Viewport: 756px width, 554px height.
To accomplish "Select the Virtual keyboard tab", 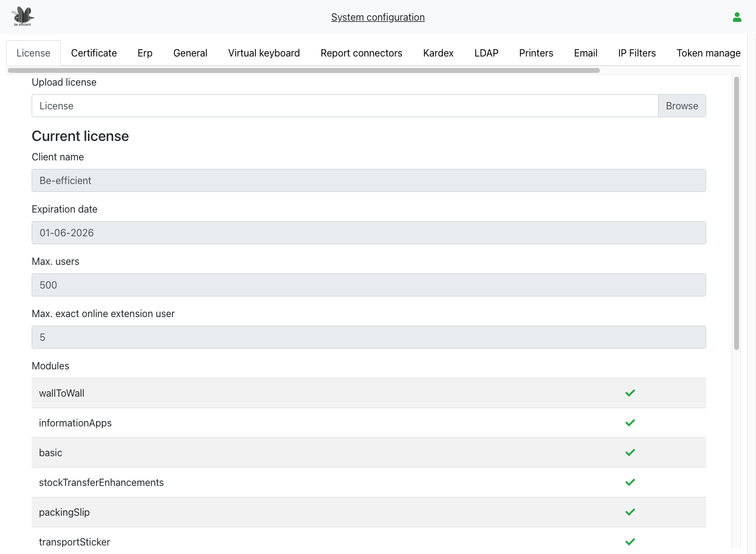I will 264,53.
